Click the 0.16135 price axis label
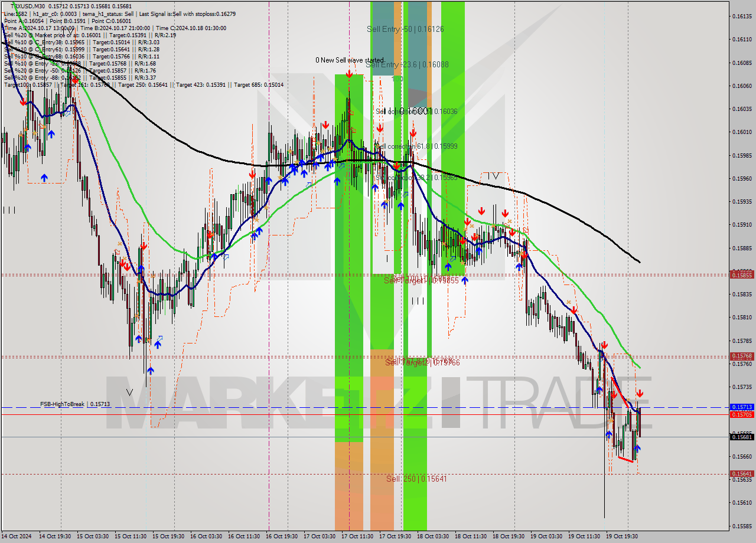Screen dimensions: 756x543 [742, 17]
